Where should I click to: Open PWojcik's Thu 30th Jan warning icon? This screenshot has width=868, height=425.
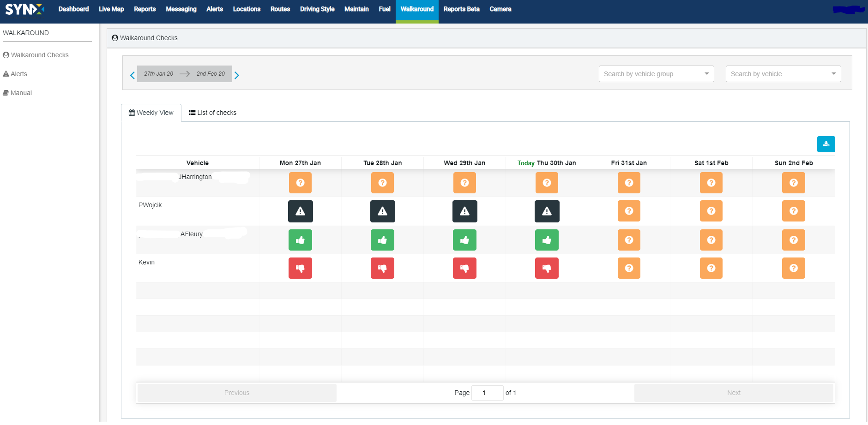coord(547,211)
